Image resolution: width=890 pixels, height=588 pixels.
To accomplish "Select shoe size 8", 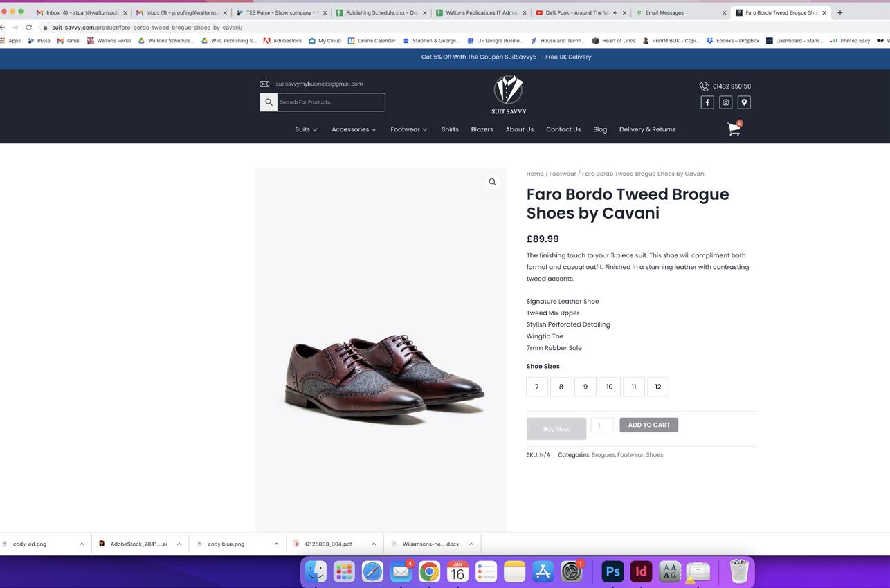I will click(561, 387).
